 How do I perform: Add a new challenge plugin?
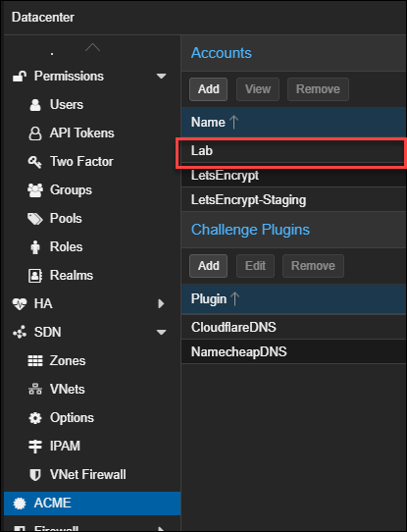[209, 266]
